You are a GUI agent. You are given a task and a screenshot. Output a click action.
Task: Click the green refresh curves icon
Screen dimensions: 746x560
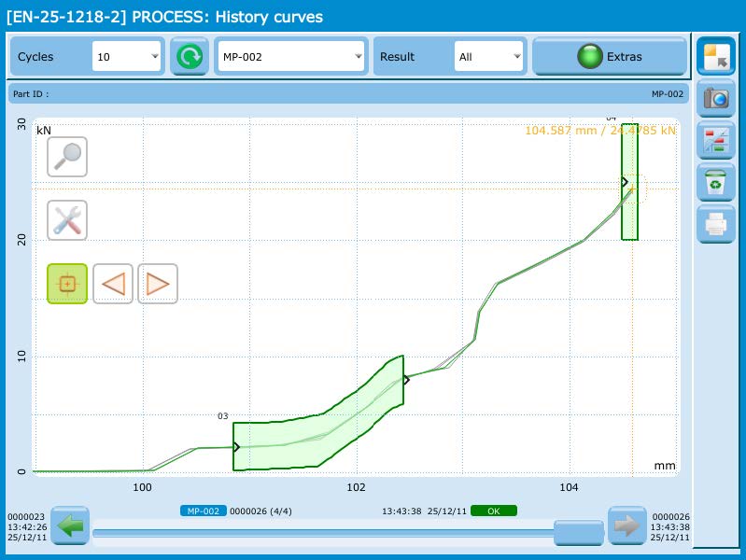[190, 57]
